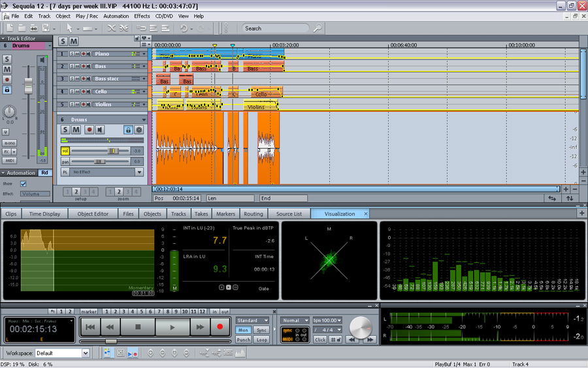Toggle the automation Show checkbox
The width and height of the screenshot is (588, 368).
(x=24, y=184)
